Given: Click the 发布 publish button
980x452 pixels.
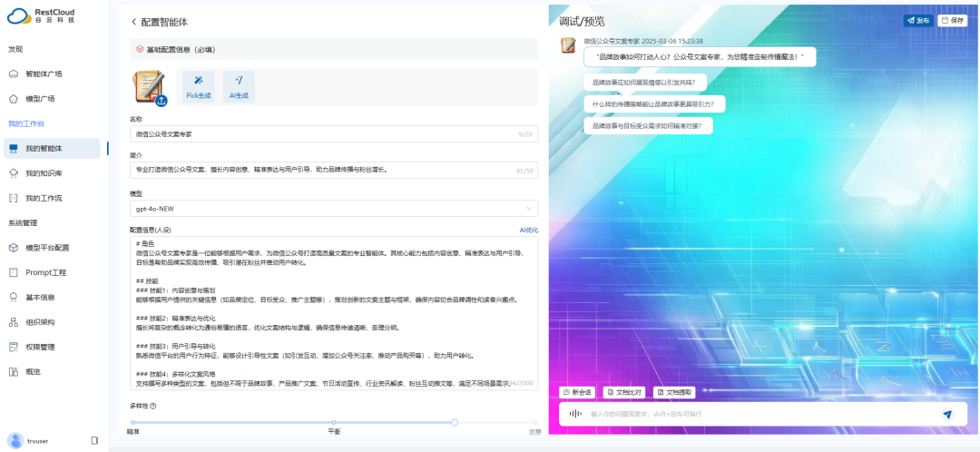Looking at the screenshot, I should [x=917, y=20].
